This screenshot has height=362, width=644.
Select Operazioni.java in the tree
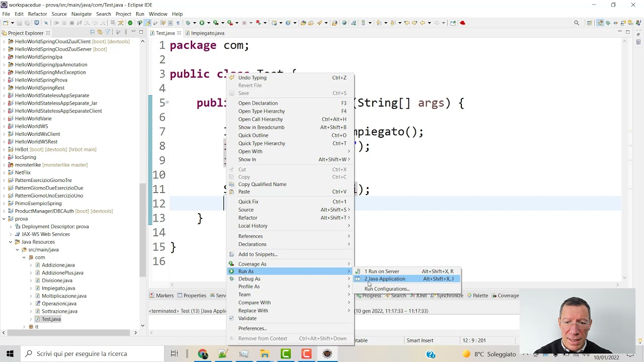click(x=59, y=304)
